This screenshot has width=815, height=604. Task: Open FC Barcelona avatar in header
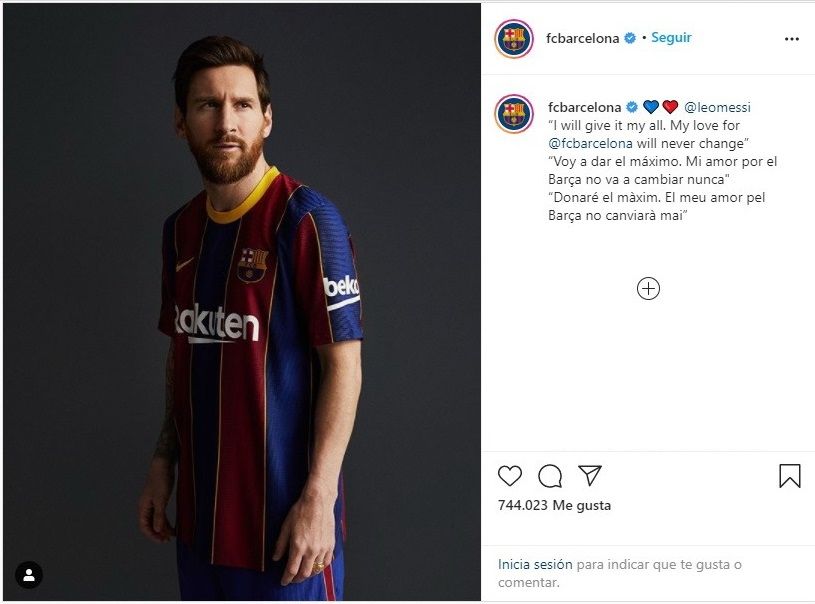pos(514,39)
